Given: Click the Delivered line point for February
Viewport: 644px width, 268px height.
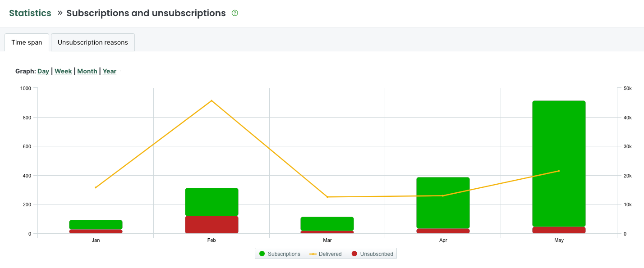Looking at the screenshot, I should pos(212,100).
